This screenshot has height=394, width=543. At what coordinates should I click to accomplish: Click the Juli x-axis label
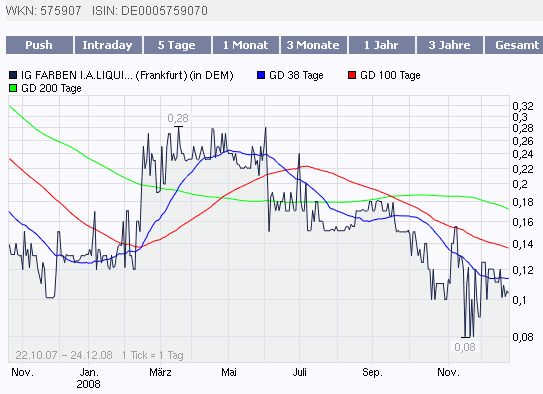click(300, 372)
